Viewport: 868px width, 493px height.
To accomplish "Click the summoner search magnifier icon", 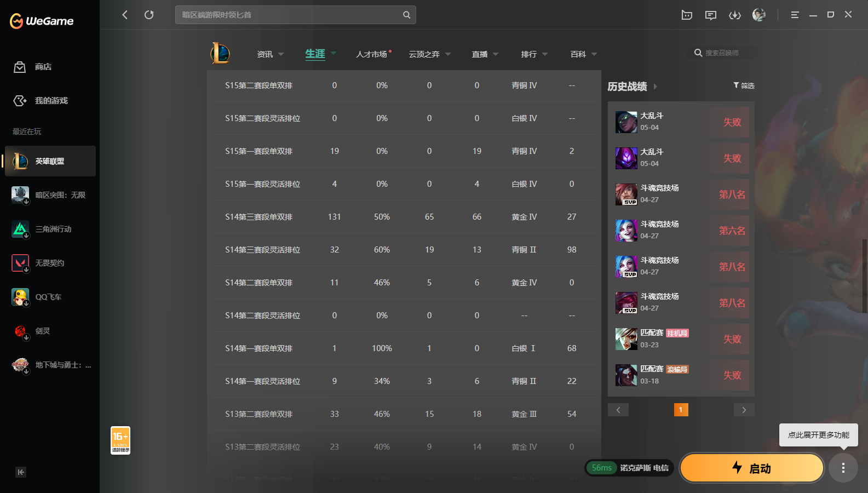I will pyautogui.click(x=698, y=53).
